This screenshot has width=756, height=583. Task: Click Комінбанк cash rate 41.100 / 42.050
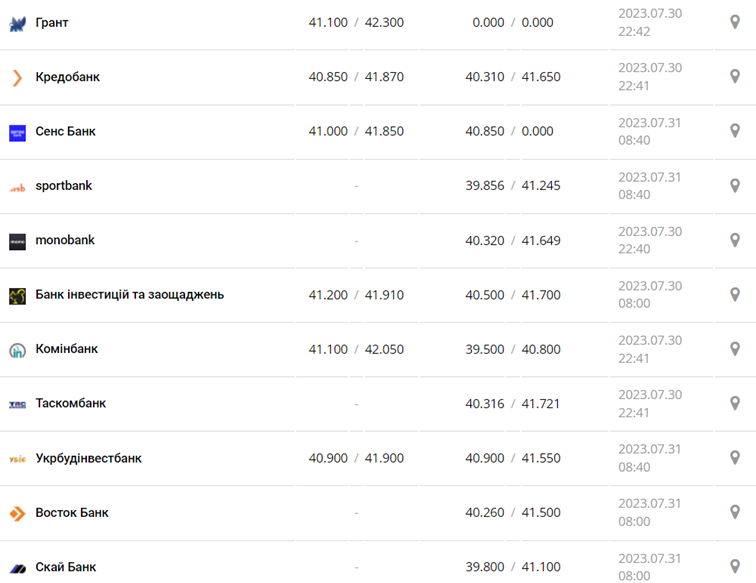click(356, 349)
